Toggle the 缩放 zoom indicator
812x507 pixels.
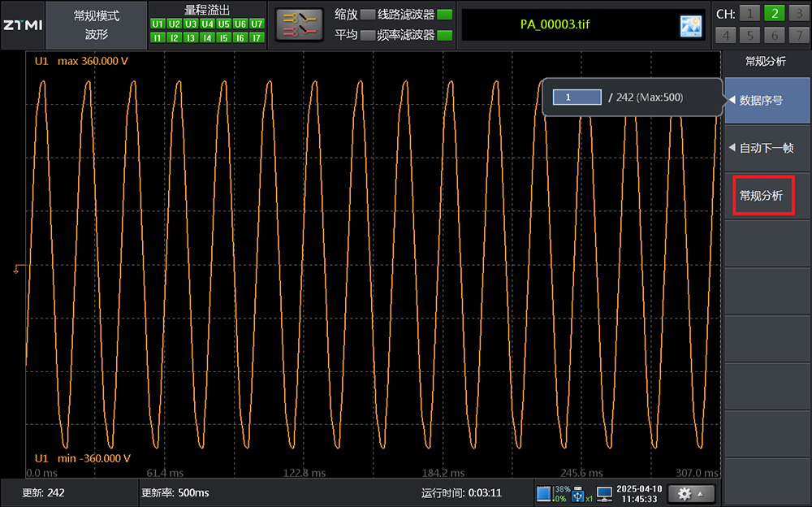click(x=368, y=15)
